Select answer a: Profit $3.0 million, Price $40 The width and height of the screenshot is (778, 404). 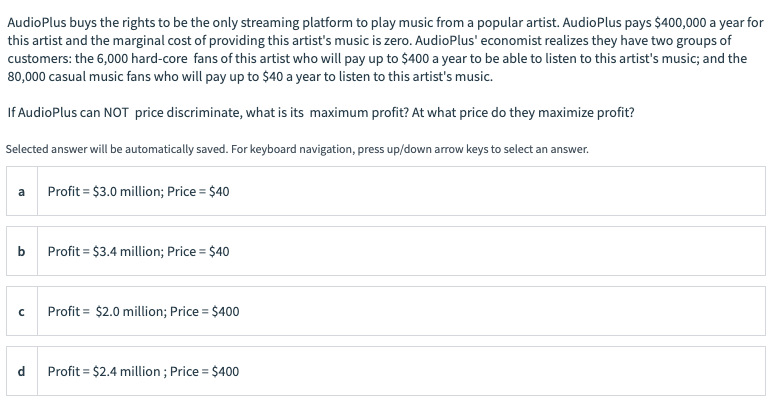click(x=388, y=191)
